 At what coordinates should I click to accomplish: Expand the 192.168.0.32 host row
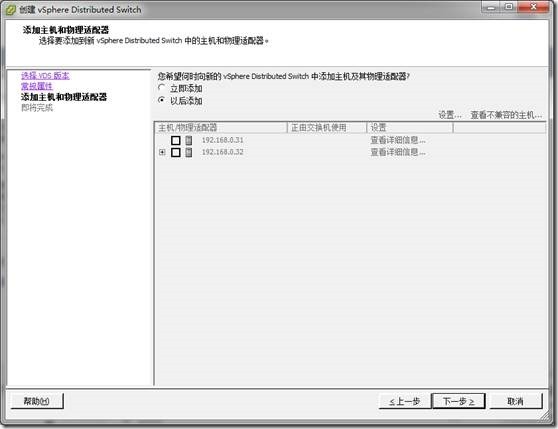[162, 152]
